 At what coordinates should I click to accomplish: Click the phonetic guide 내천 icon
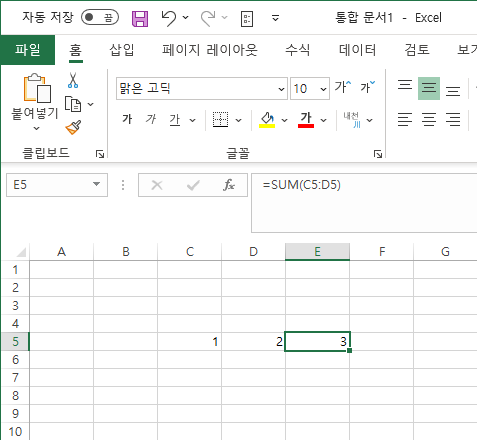(x=352, y=120)
